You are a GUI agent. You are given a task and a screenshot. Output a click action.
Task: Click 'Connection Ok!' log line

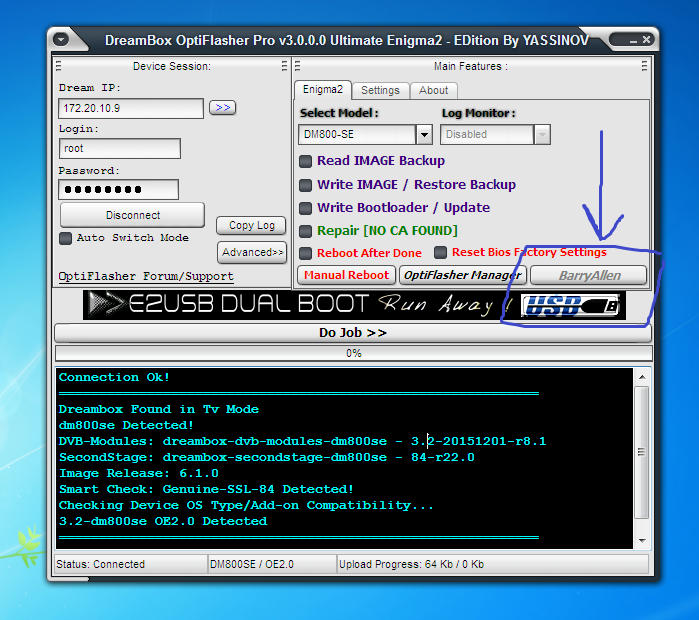tap(114, 377)
